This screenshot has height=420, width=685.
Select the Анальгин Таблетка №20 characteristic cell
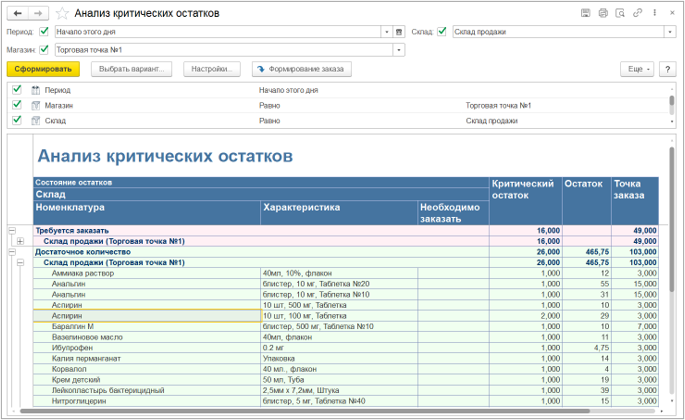(x=339, y=284)
